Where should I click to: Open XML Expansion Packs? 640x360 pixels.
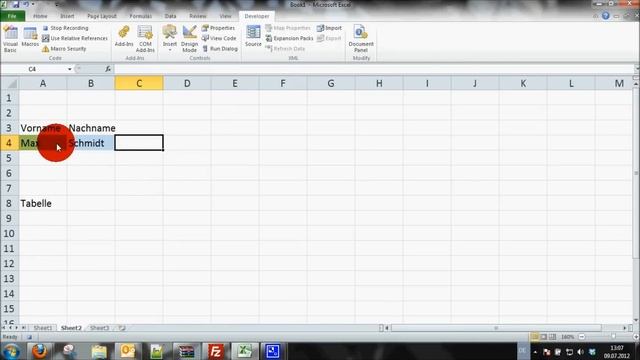289,38
